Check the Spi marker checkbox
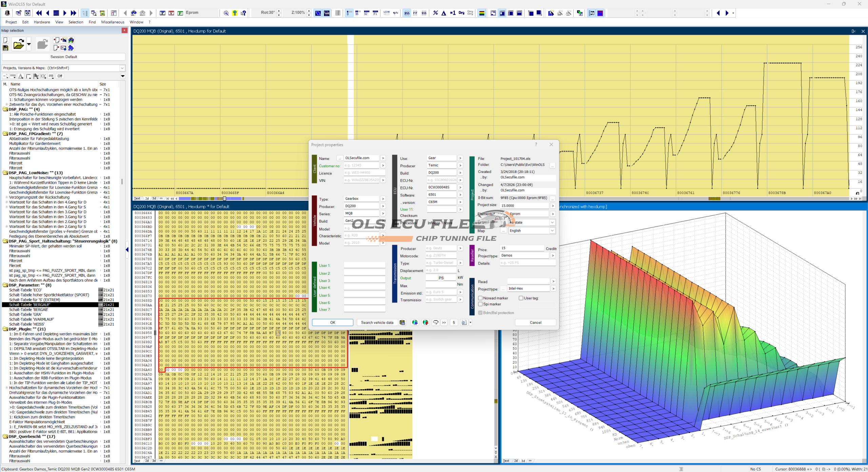868x472 pixels. [x=480, y=304]
